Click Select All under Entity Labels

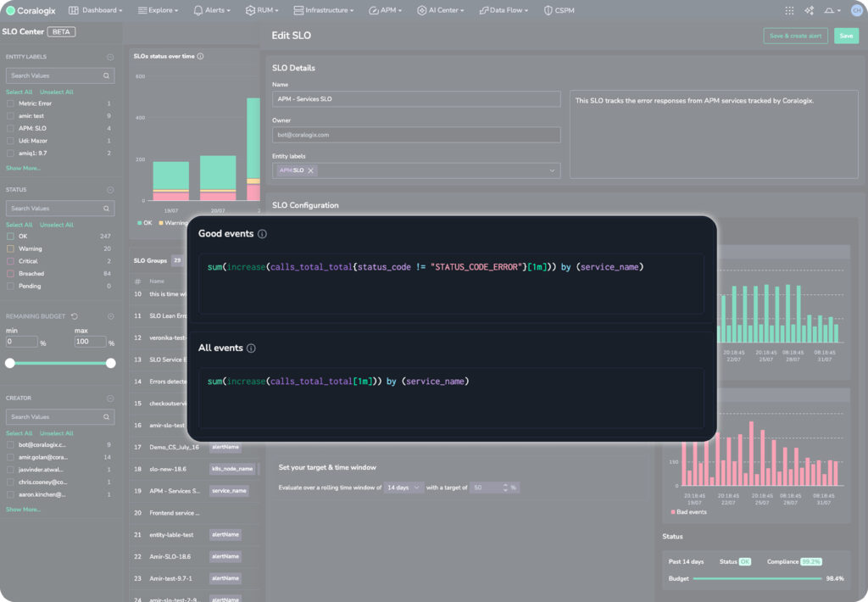(x=19, y=92)
